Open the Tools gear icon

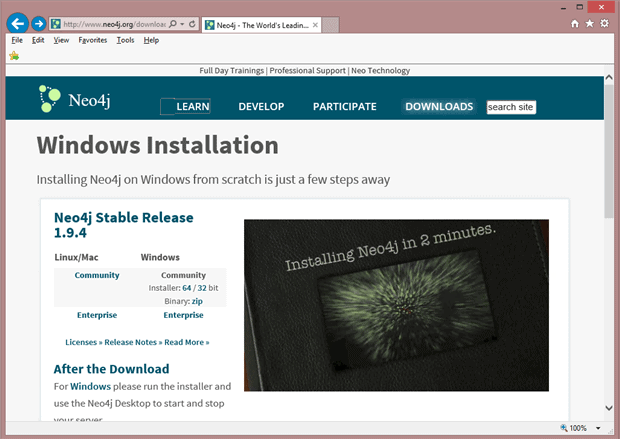[605, 24]
